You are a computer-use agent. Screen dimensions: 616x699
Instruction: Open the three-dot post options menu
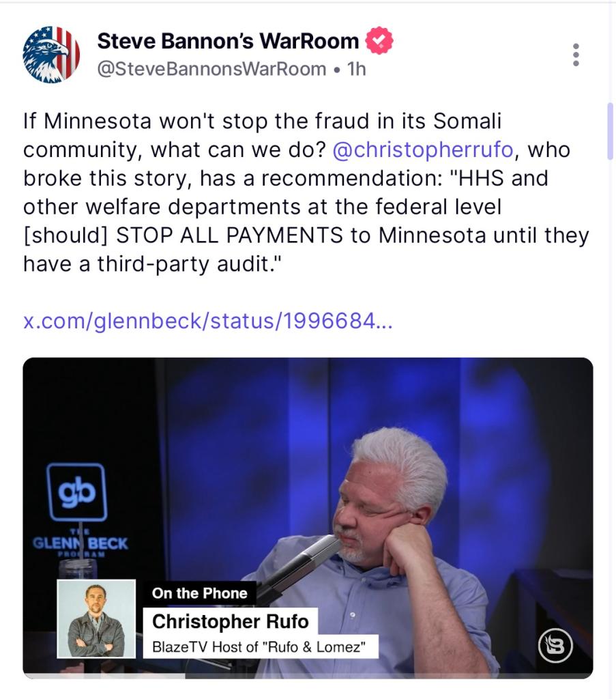pos(576,55)
